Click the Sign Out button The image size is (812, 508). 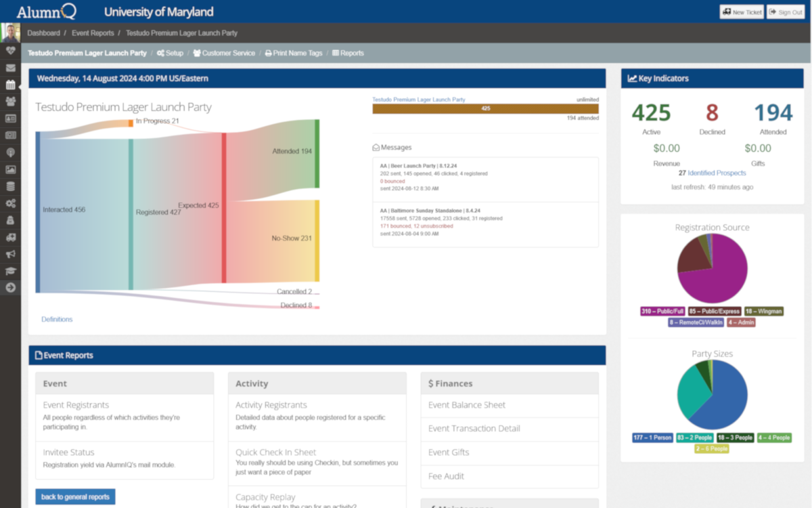(786, 12)
